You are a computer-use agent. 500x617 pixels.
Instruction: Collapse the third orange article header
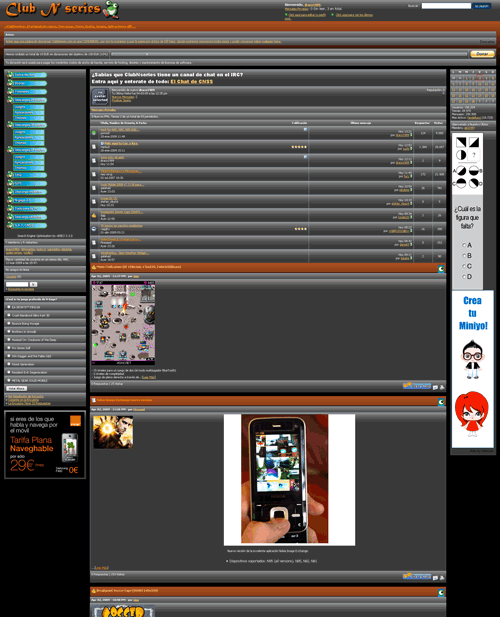pos(441,593)
